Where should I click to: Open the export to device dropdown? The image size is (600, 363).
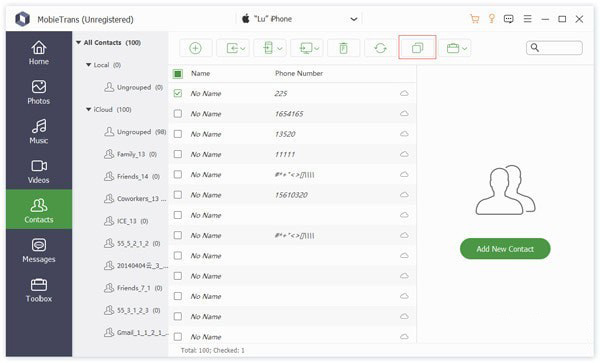[x=270, y=48]
